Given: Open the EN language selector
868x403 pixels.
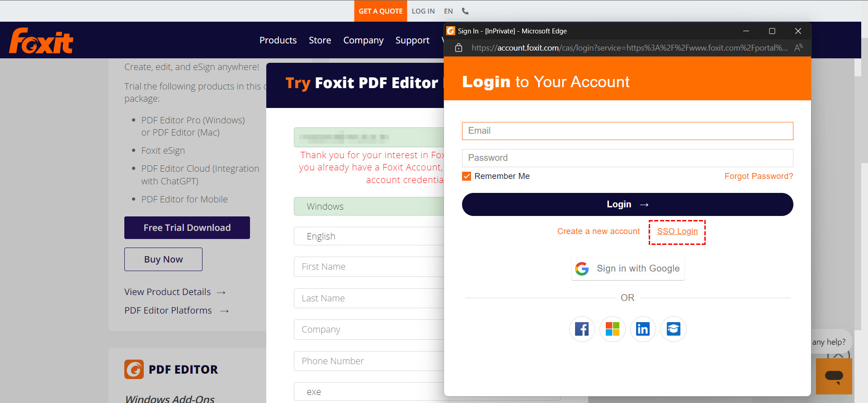Looking at the screenshot, I should tap(448, 11).
